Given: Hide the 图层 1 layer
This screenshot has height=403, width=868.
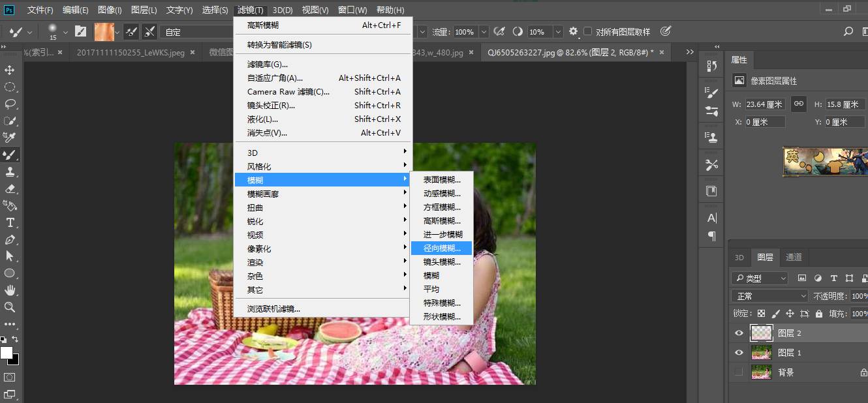Looking at the screenshot, I should [739, 352].
